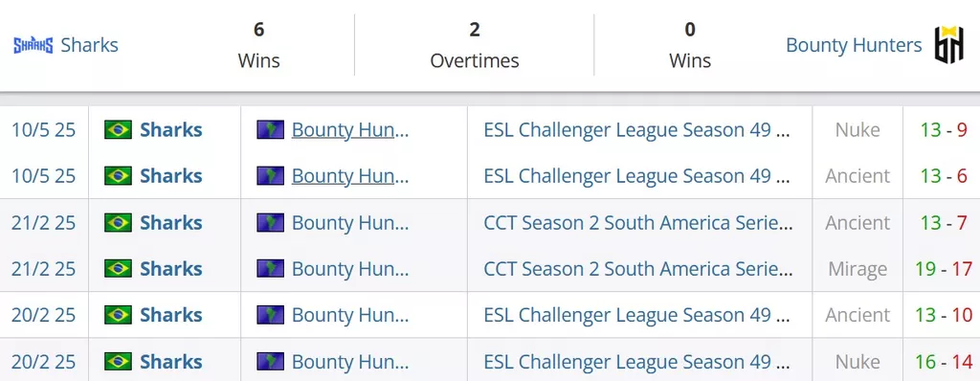Click Brazil flag in the 19 - 17 Mirage row
The height and width of the screenshot is (381, 980).
[118, 269]
